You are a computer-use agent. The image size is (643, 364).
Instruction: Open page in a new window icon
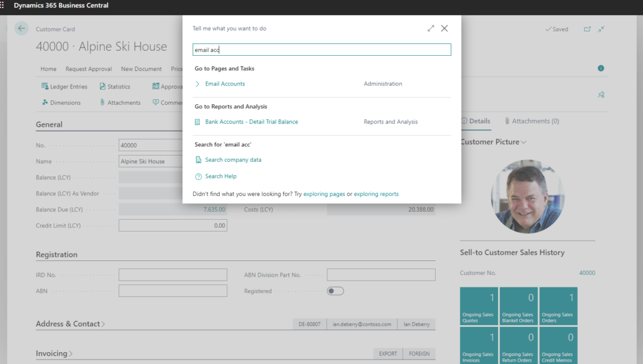[587, 29]
